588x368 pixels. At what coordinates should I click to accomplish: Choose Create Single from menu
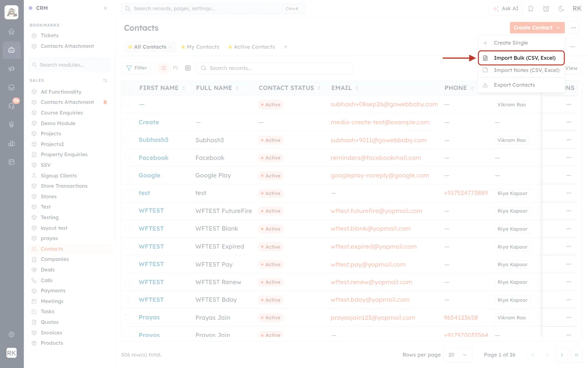coord(521,43)
